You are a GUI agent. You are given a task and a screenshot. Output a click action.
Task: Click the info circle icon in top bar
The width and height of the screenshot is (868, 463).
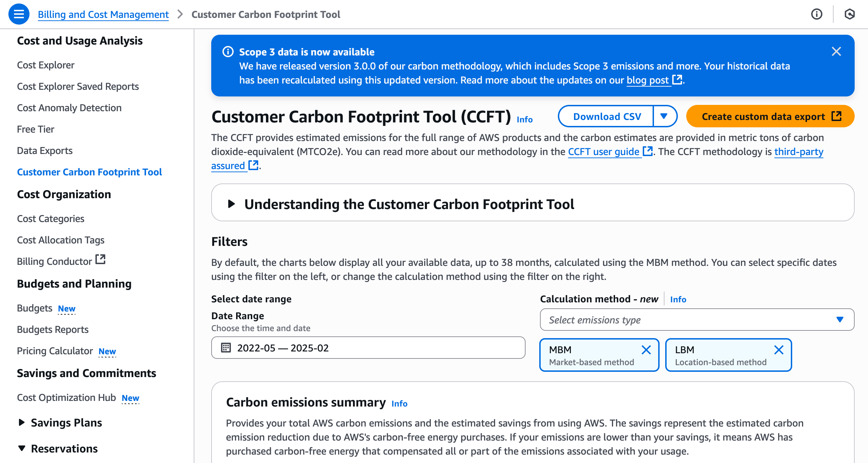816,14
